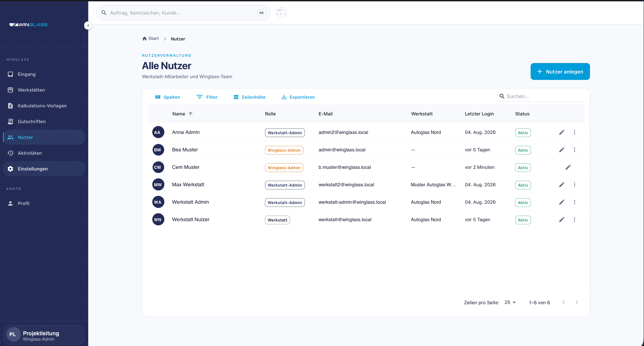Click the 'vor 2 Minuten' login cell
Image resolution: width=644 pixels, height=346 pixels.
[x=479, y=167]
